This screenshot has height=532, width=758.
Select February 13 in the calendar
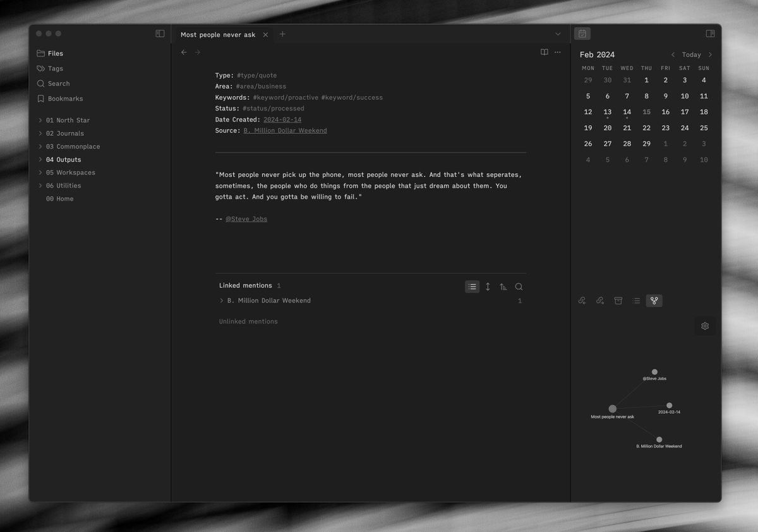(607, 112)
